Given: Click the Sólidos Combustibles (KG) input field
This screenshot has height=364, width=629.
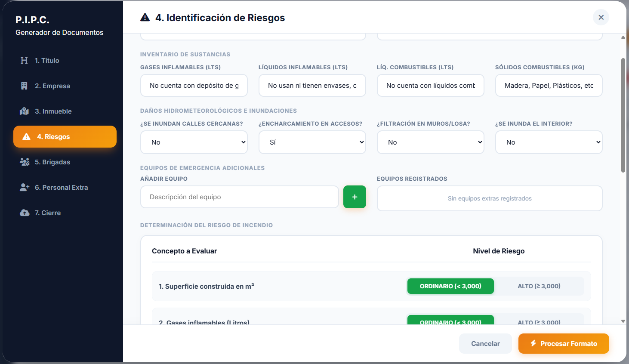Looking at the screenshot, I should [x=549, y=85].
